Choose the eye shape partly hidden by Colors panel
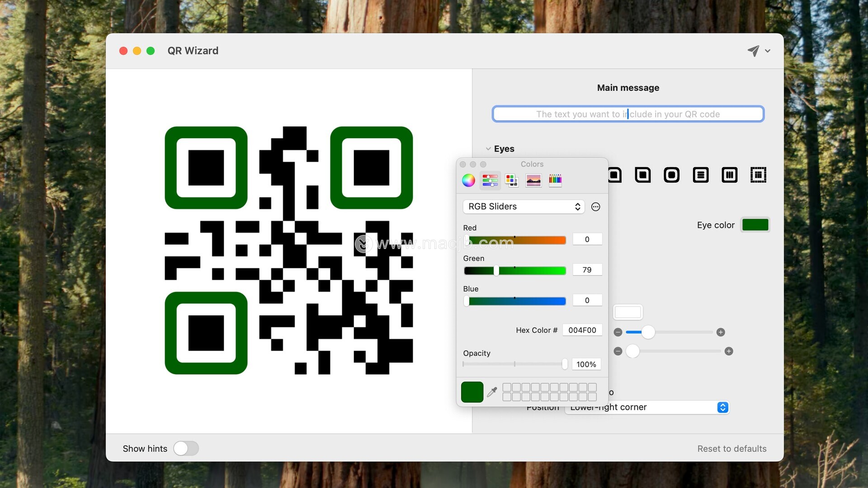The width and height of the screenshot is (868, 488). pos(615,174)
